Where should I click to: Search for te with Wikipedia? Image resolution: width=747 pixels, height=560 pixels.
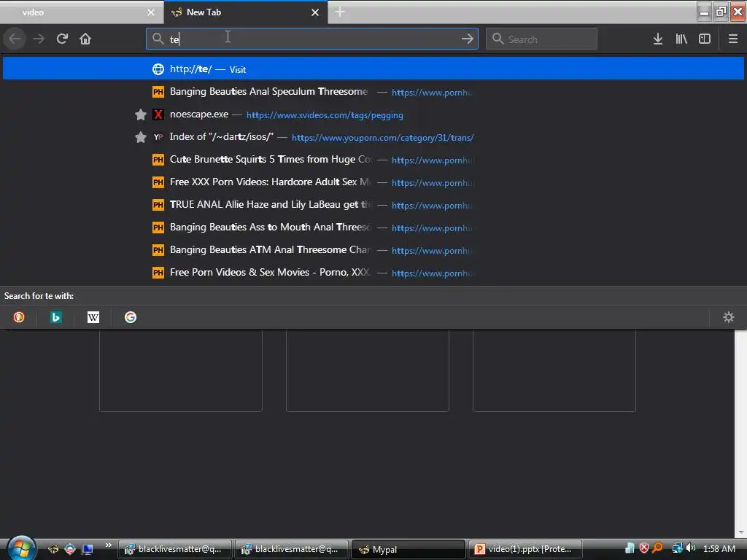pyautogui.click(x=93, y=317)
